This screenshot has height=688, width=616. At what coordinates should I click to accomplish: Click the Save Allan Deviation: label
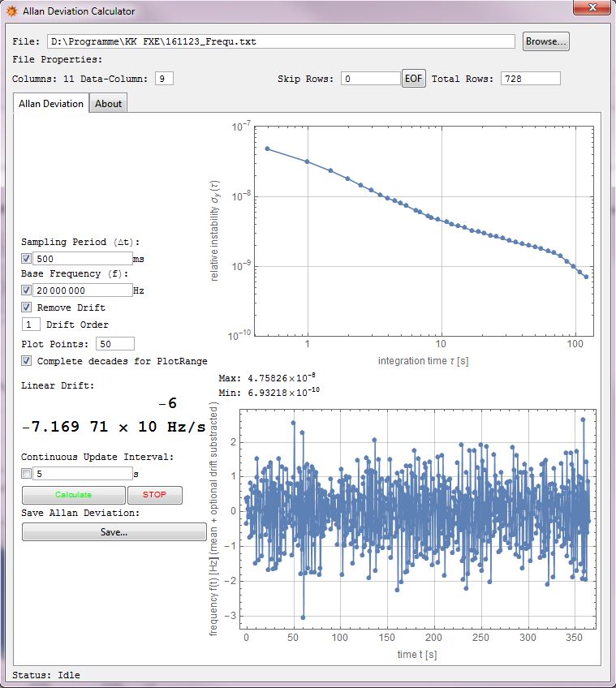pyautogui.click(x=80, y=513)
